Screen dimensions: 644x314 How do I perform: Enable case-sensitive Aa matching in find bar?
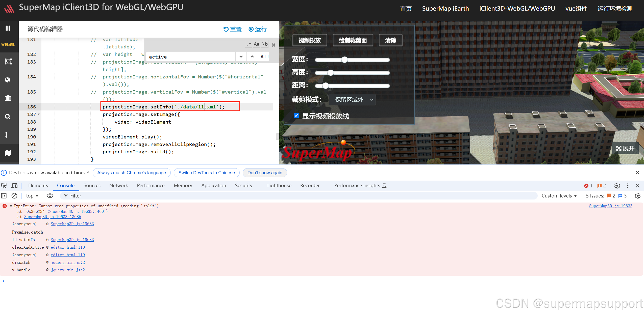[257, 44]
